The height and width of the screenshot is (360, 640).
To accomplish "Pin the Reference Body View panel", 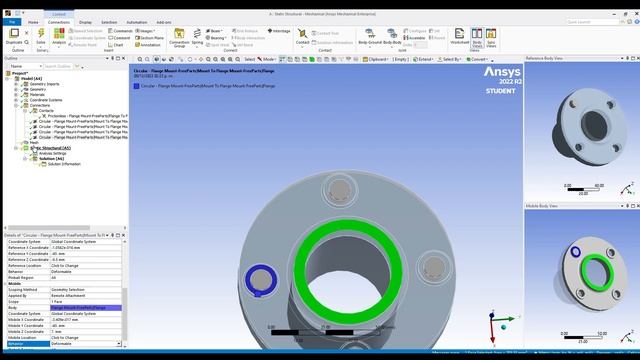I will [627, 58].
